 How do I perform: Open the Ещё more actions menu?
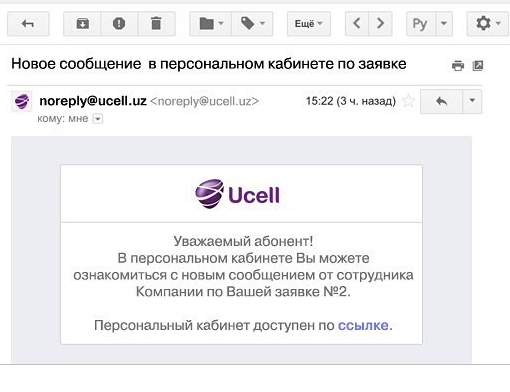click(x=309, y=24)
